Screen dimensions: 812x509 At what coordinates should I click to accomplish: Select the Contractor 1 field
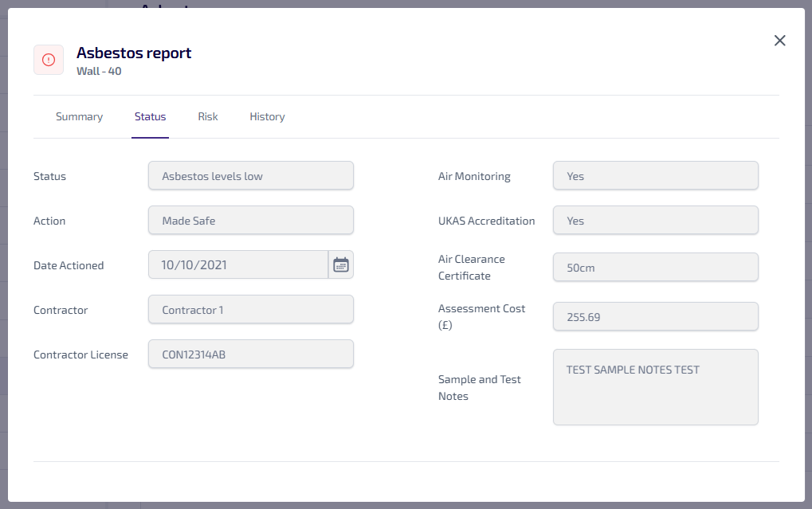tap(250, 310)
